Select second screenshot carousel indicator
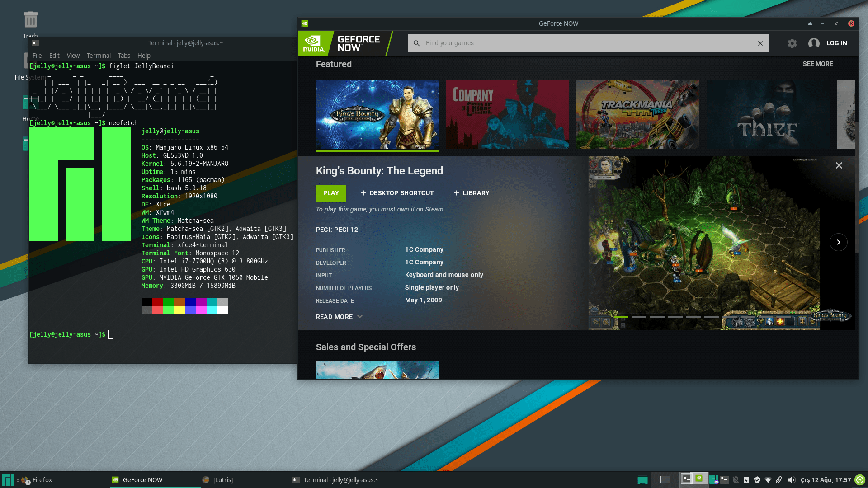 (639, 317)
